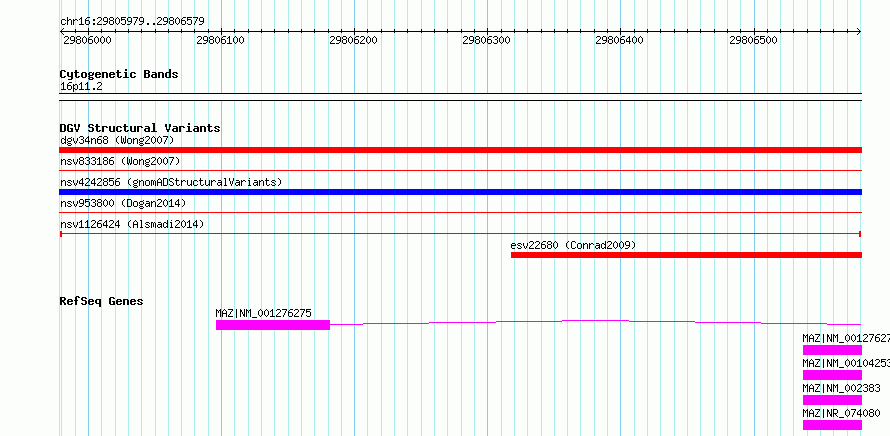This screenshot has height=436, width=890.
Task: Click the DGV Structural Variants track title
Action: point(140,128)
